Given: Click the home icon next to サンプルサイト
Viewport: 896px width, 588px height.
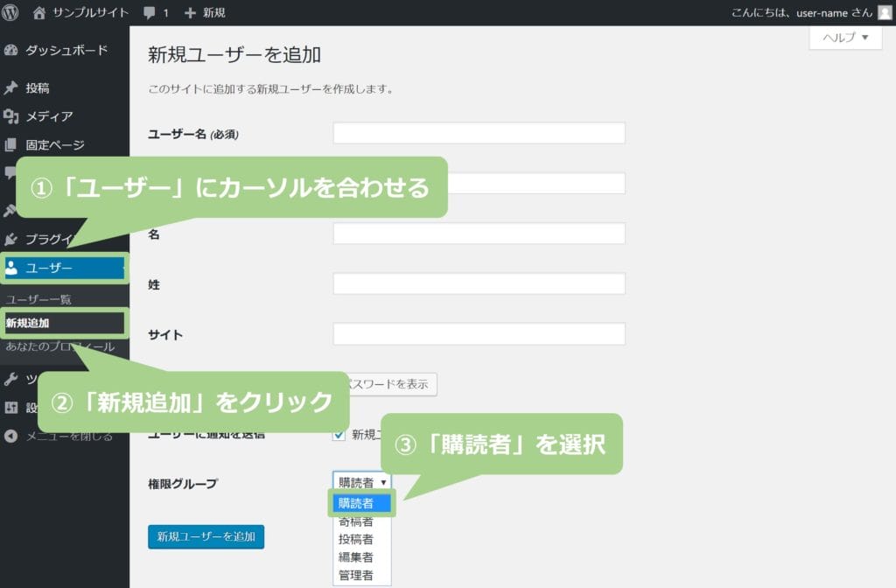Looking at the screenshot, I should pyautogui.click(x=38, y=12).
